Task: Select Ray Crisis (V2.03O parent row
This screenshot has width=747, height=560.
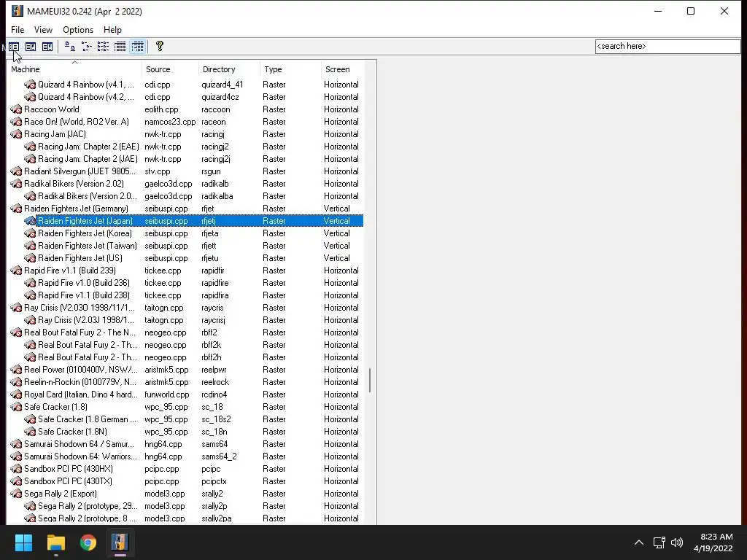Action: tap(185, 308)
